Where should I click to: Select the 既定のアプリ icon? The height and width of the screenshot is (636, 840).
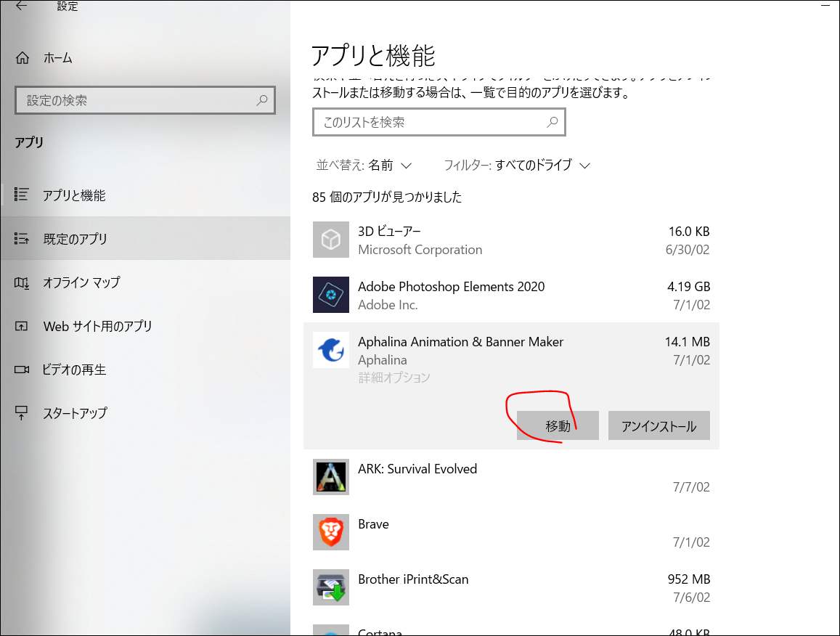(22, 238)
